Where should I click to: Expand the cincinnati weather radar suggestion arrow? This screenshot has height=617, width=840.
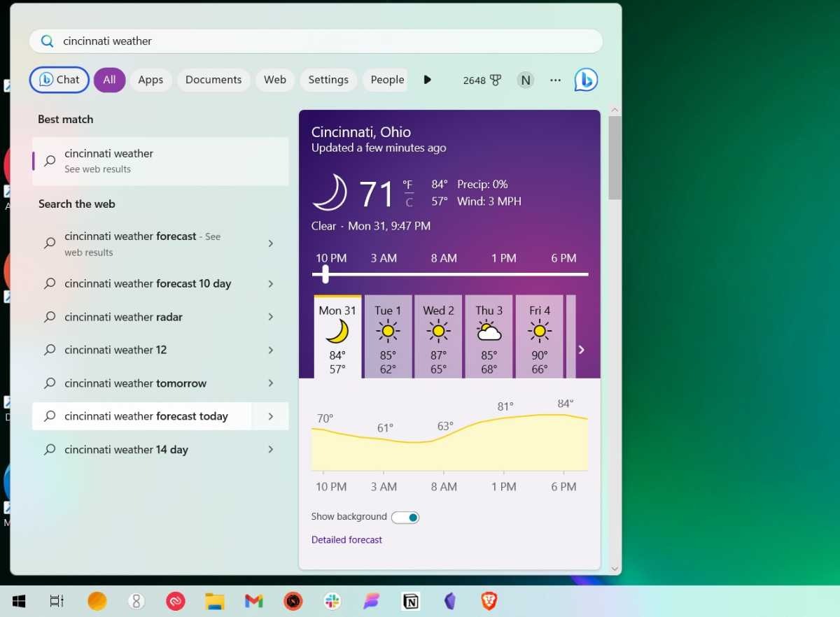pos(271,317)
